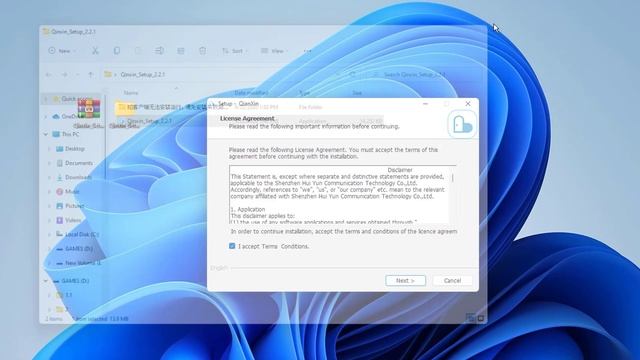Click the Date modified column header
The image size is (640, 360).
pyautogui.click(x=251, y=93)
